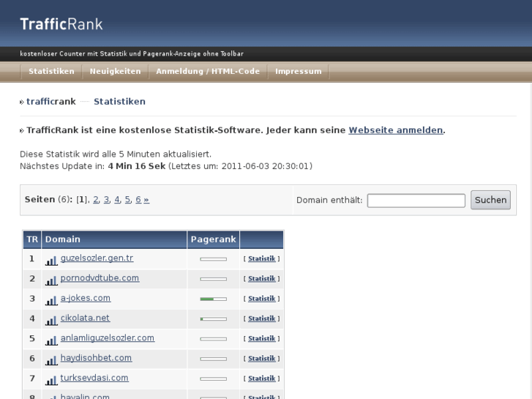Screen dimensions: 532x399
Task: Go to results page 6
Action: coord(138,199)
